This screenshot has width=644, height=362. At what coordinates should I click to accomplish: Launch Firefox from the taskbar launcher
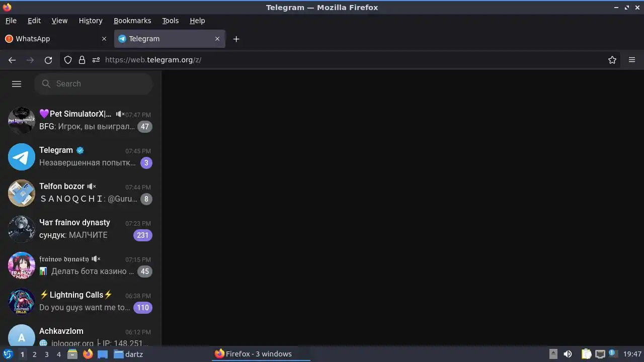point(88,354)
